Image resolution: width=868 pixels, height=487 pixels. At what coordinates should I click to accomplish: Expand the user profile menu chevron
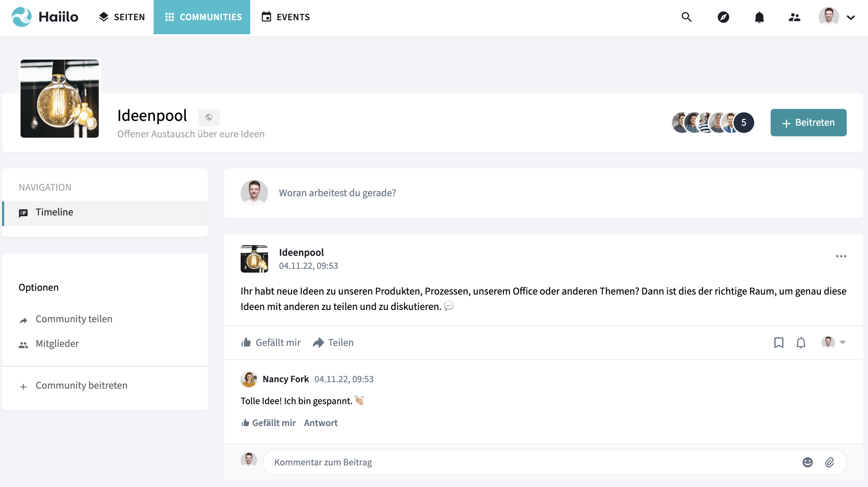pyautogui.click(x=851, y=17)
